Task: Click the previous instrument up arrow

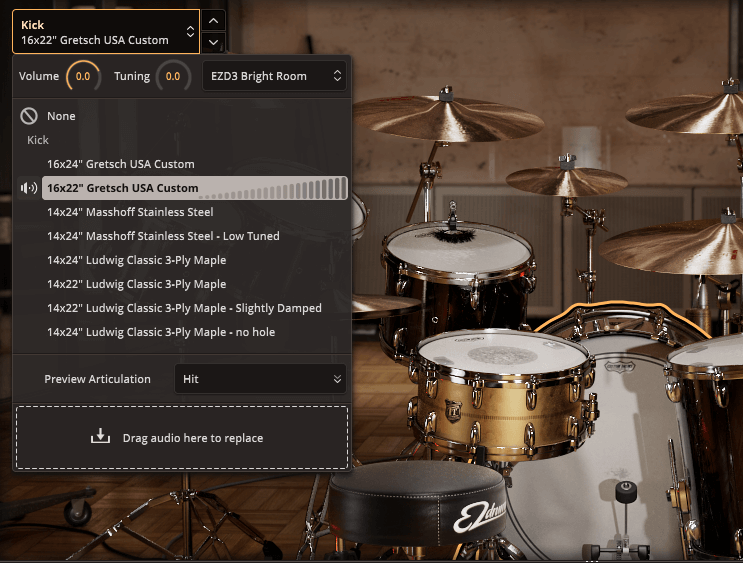Action: click(x=213, y=21)
